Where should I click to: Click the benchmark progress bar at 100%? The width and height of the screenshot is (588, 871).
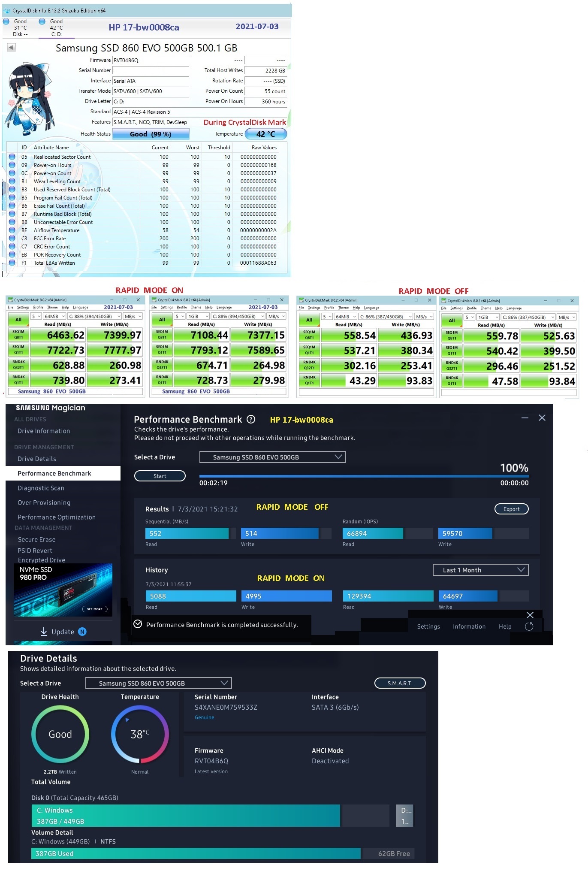[x=364, y=476]
